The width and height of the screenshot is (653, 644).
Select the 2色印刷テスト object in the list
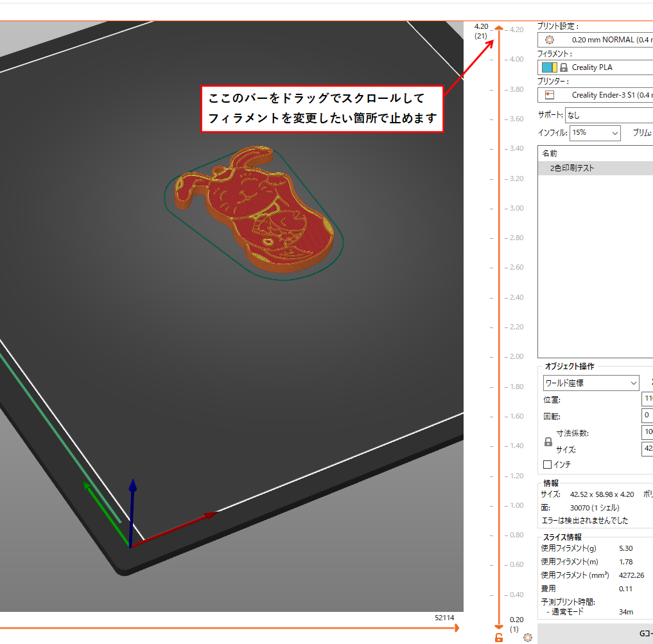pyautogui.click(x=595, y=168)
